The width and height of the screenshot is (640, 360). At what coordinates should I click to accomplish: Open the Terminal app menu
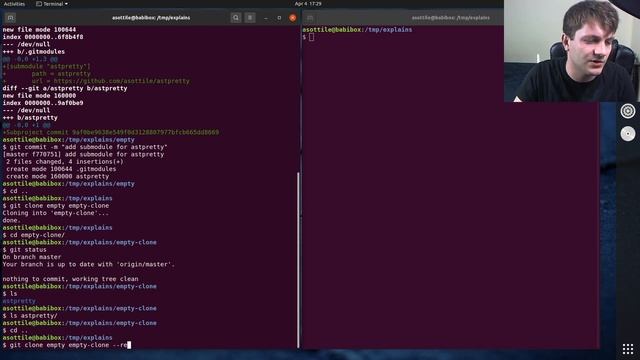(x=52, y=4)
